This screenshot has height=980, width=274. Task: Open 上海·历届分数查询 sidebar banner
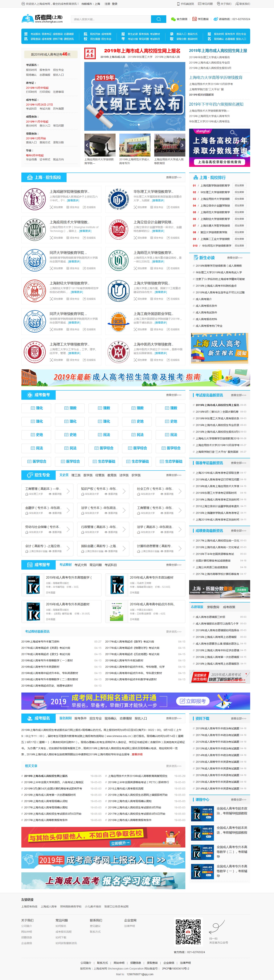coord(219,589)
